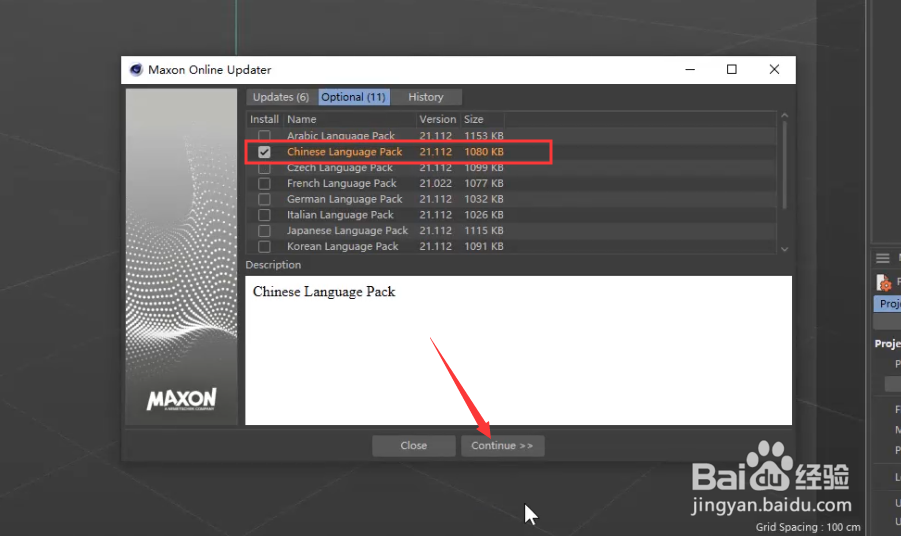
Task: Click the list scrollbar down arrow
Action: [x=784, y=249]
